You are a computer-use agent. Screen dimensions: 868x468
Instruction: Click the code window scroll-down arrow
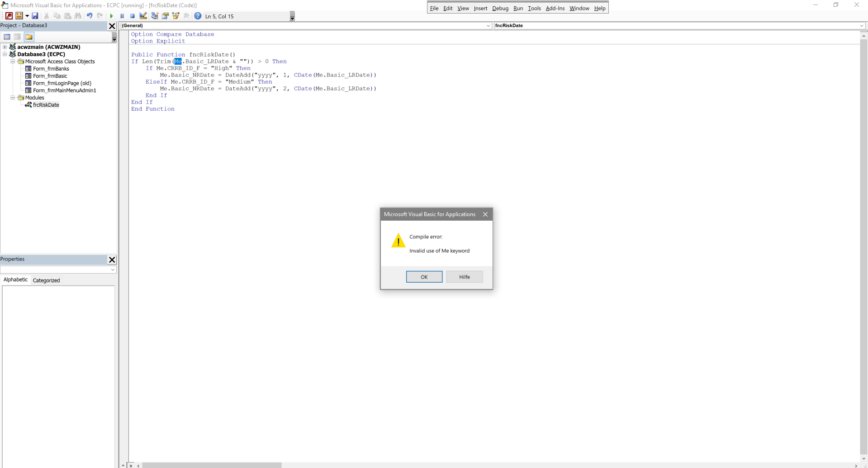click(x=864, y=459)
